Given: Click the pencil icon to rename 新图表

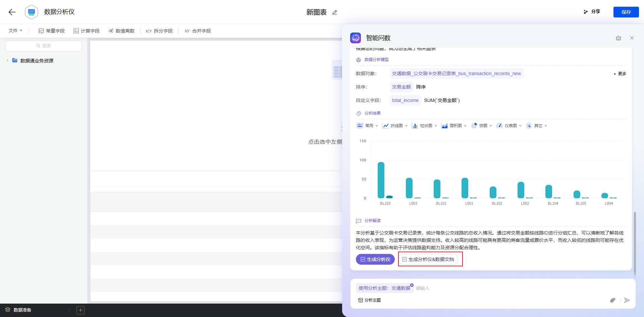Looking at the screenshot, I should [334, 12].
